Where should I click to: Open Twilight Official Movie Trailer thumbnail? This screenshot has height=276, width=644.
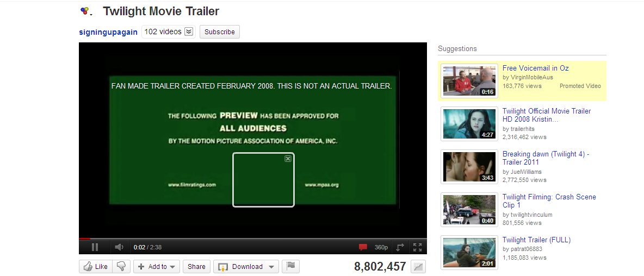click(469, 123)
